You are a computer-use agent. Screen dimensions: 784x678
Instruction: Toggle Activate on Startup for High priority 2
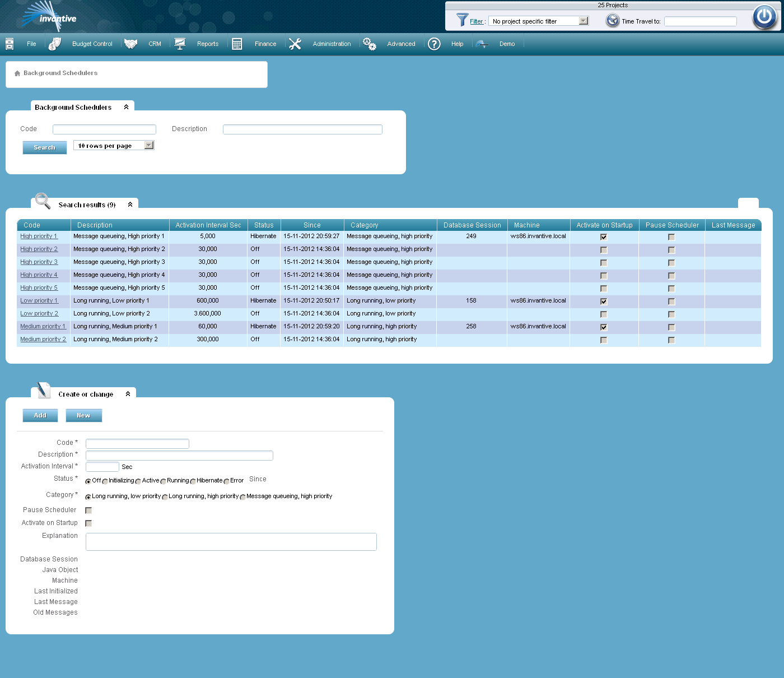[x=604, y=250]
